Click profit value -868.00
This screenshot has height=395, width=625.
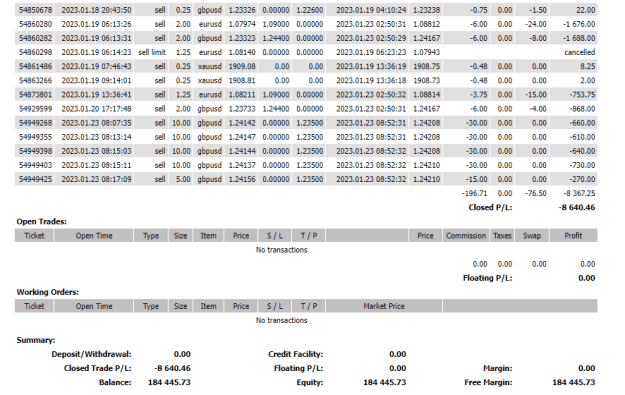582,109
